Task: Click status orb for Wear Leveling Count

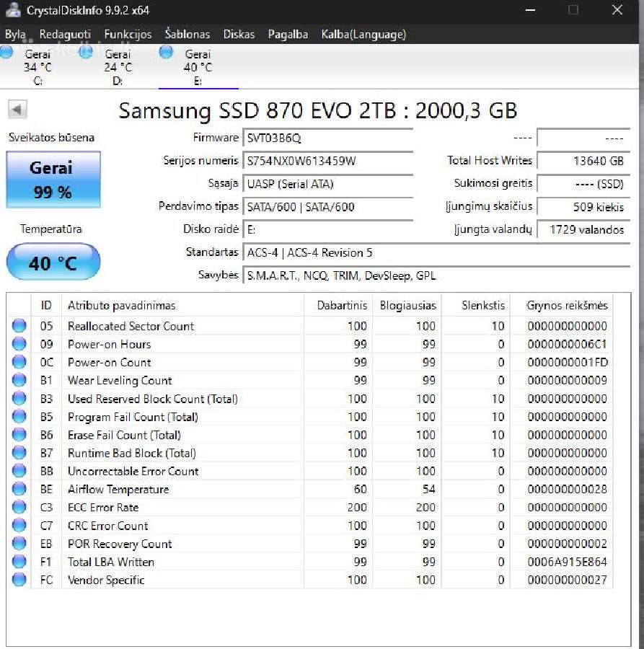Action: tap(19, 380)
